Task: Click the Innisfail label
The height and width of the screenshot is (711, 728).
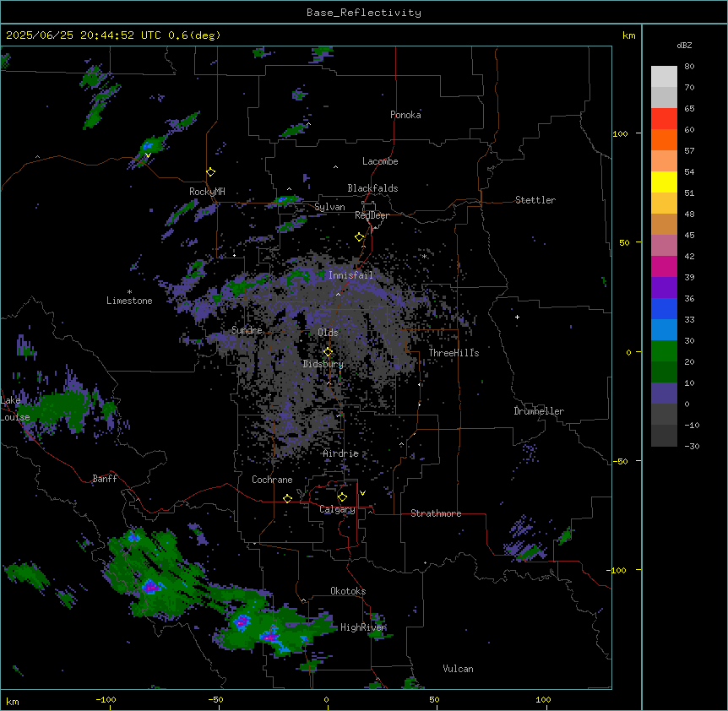Action: 350,275
